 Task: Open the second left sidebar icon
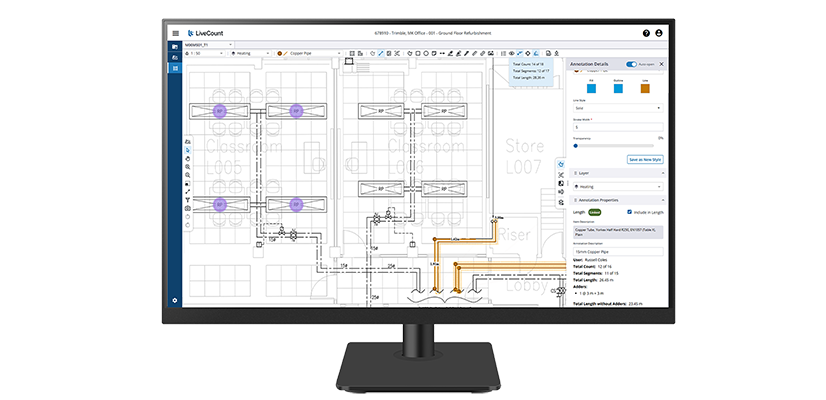click(175, 57)
